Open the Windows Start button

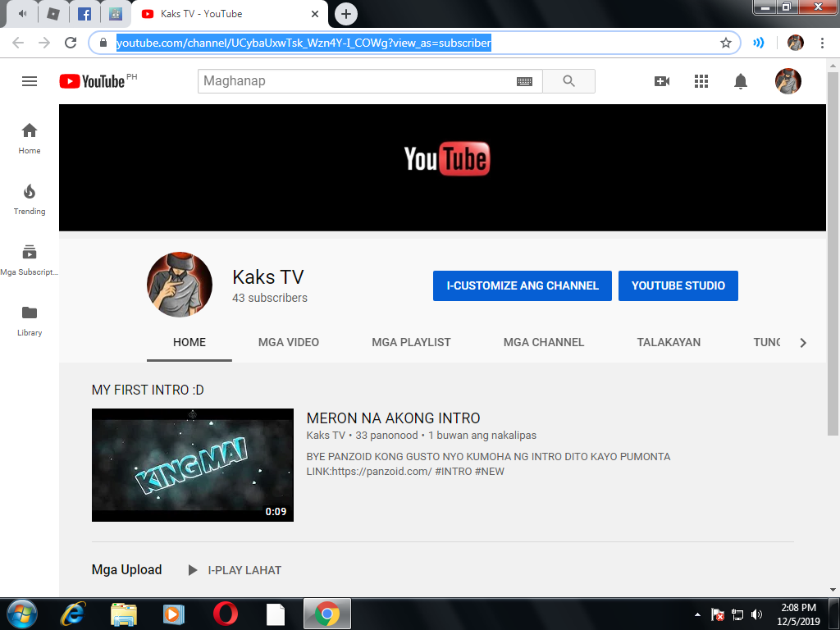[22, 614]
